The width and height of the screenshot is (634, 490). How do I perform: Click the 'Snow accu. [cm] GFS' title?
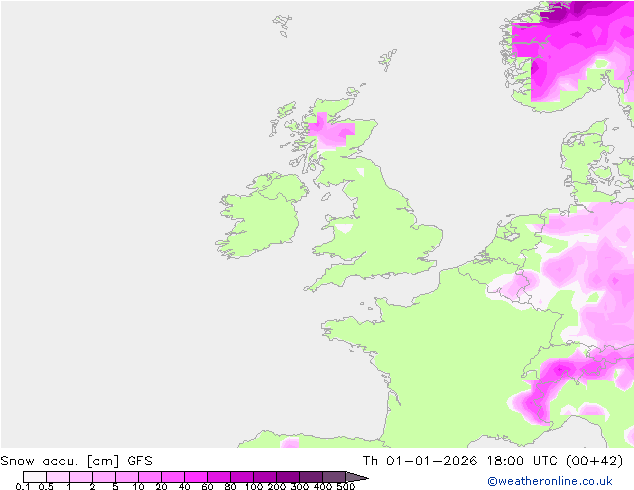tap(76, 461)
